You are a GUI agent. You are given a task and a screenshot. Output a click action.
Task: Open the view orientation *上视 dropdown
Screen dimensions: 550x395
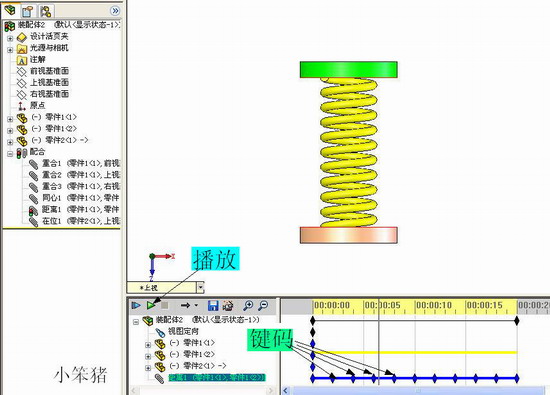(200, 288)
